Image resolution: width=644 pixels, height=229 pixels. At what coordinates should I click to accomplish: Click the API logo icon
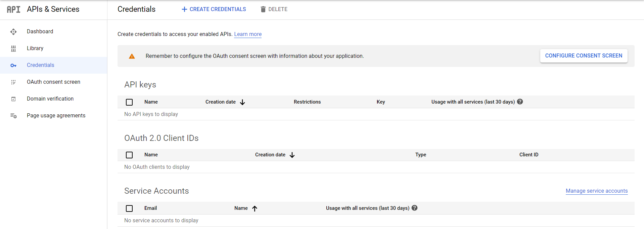(x=14, y=9)
